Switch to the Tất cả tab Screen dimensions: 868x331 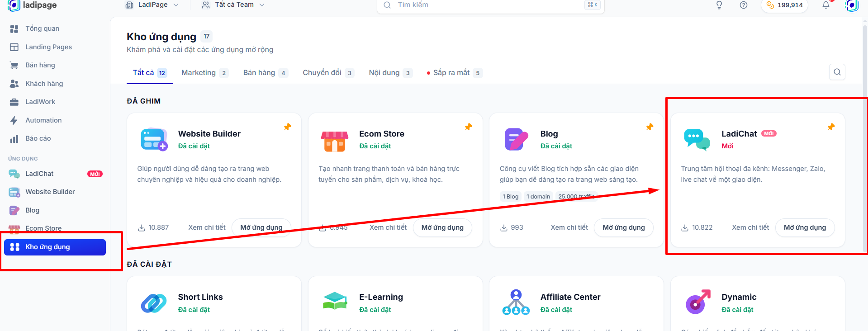pyautogui.click(x=150, y=73)
